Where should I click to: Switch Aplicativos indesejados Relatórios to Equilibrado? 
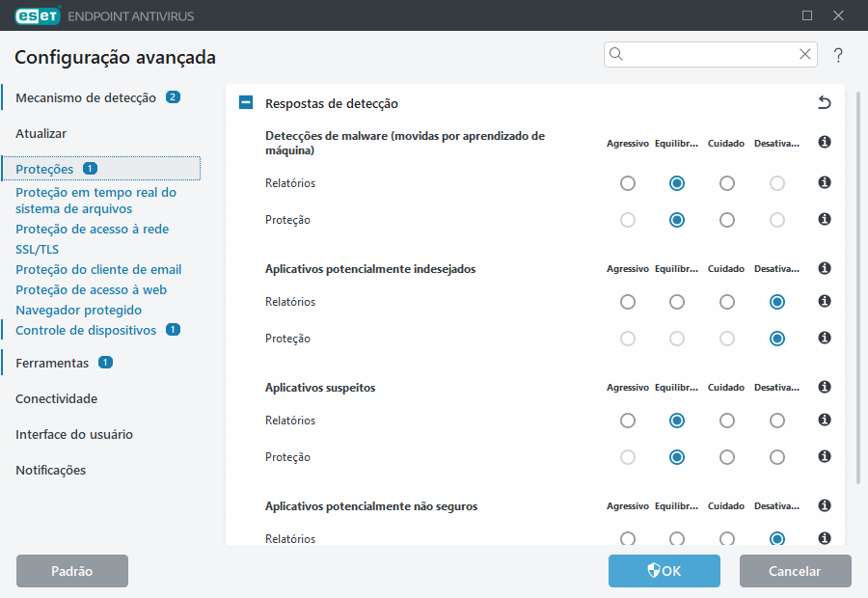point(676,301)
